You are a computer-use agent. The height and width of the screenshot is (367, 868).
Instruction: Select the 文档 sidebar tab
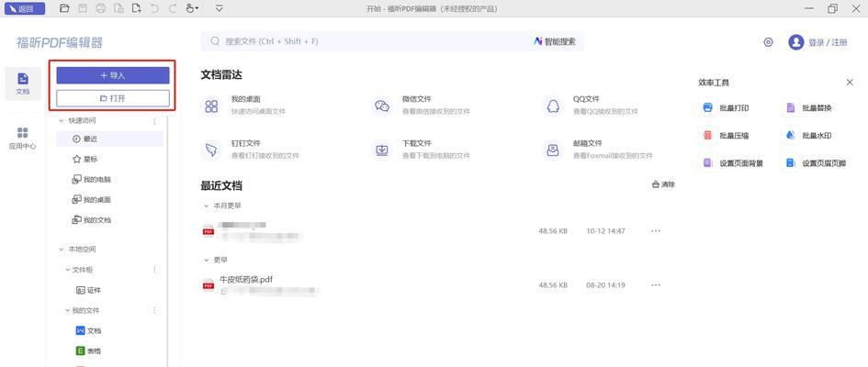point(23,84)
